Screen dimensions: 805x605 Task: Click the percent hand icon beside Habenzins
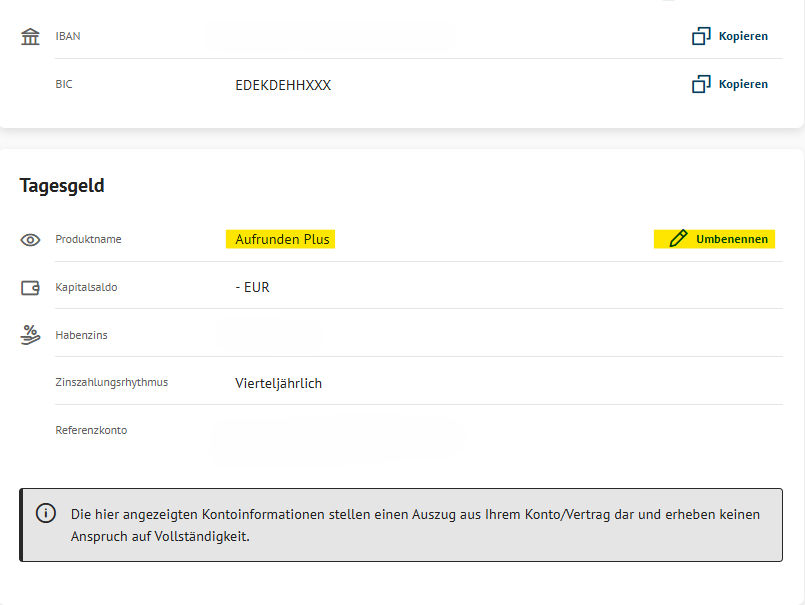point(30,335)
